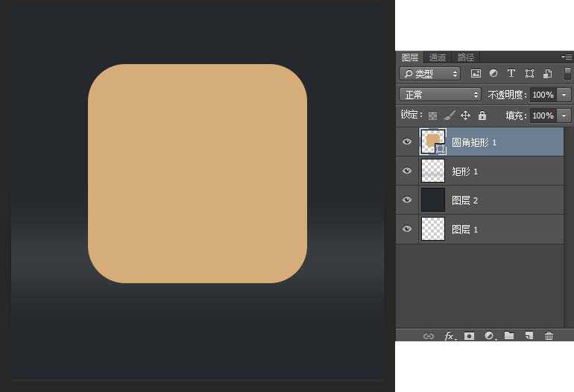This screenshot has width=574, height=392.
Task: Switch to the 路径 tab
Action: coord(466,57)
